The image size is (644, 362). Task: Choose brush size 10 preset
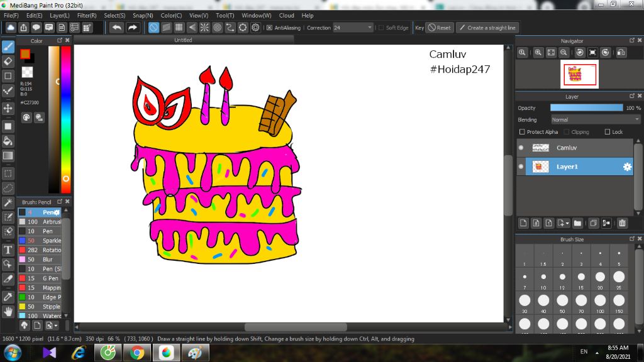(x=543, y=279)
